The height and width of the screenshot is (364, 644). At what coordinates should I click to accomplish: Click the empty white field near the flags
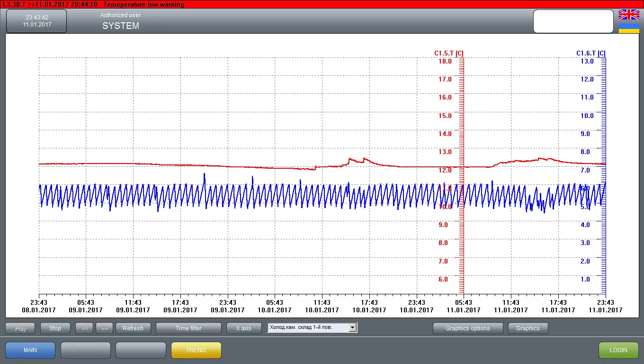[573, 21]
